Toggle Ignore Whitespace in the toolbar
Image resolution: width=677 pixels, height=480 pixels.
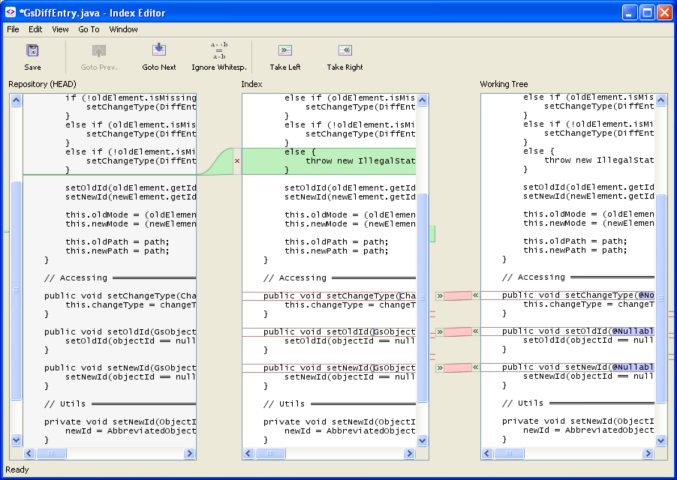click(x=219, y=56)
